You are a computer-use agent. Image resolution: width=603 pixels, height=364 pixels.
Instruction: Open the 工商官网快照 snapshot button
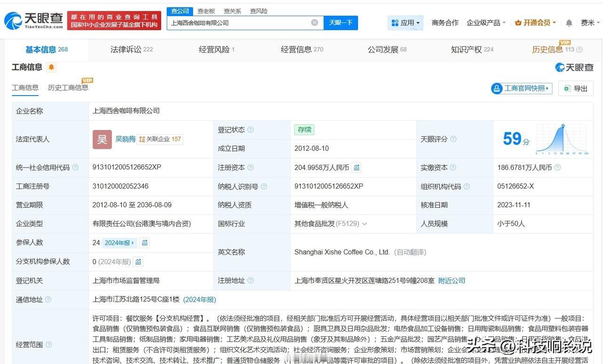point(522,88)
